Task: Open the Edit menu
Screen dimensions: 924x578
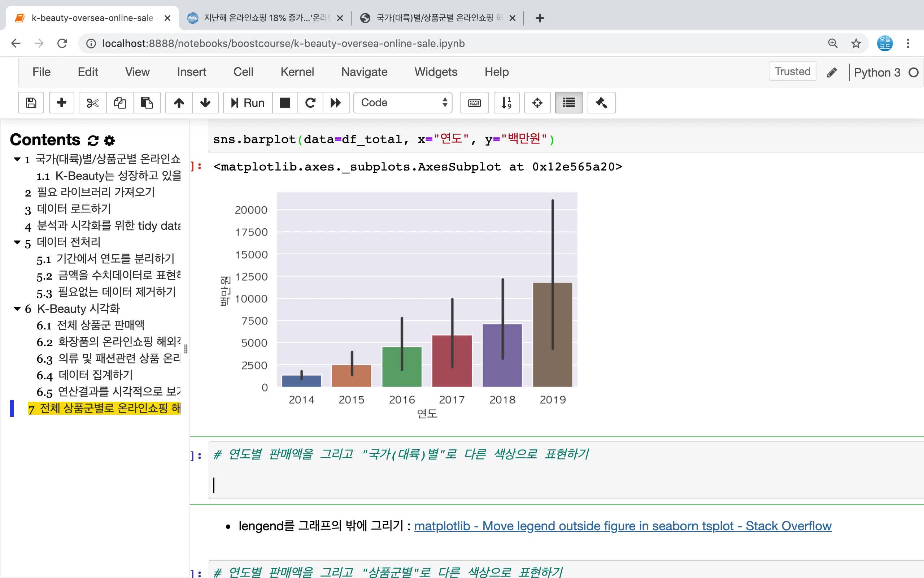Action: (x=88, y=72)
